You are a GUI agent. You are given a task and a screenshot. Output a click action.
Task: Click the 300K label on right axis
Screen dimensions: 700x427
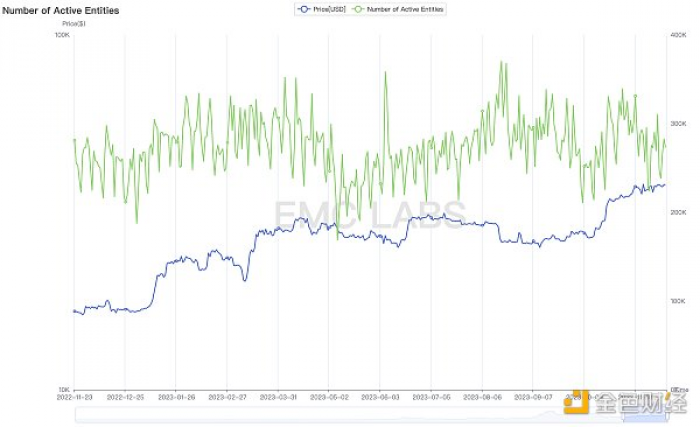678,124
